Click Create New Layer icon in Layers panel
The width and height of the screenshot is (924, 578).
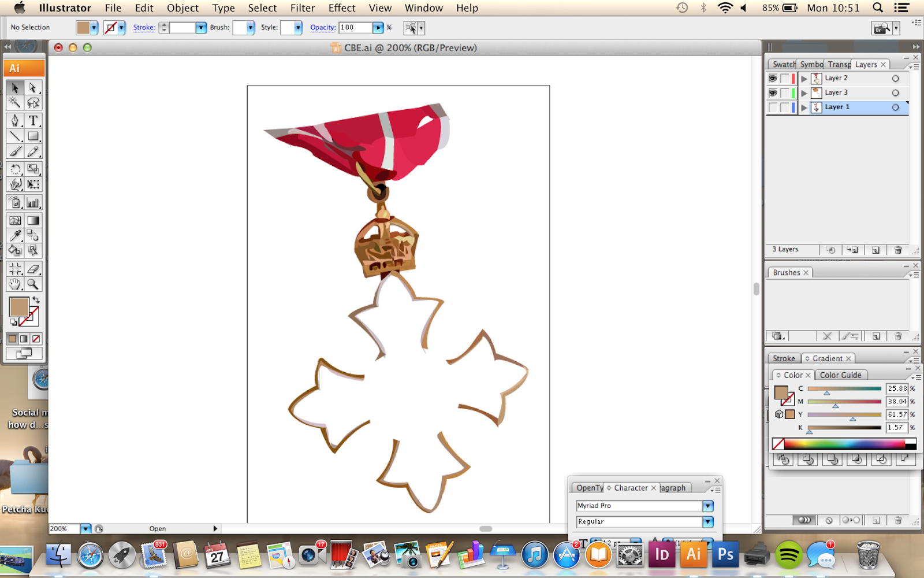point(875,250)
